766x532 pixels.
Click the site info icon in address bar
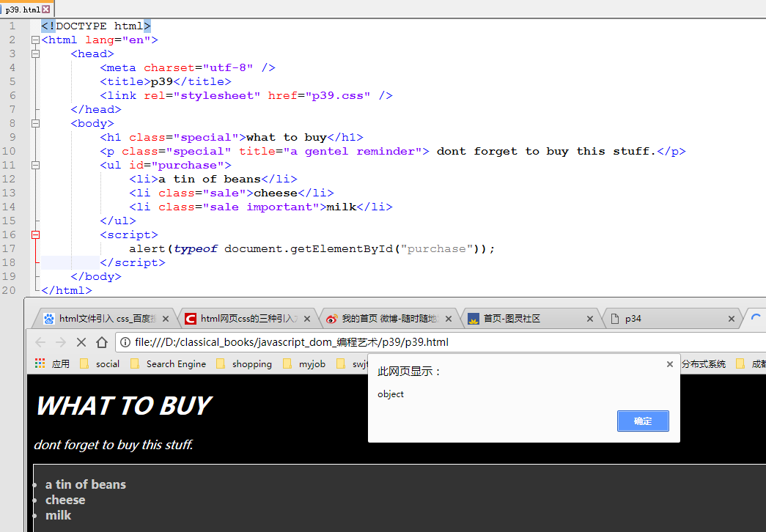[125, 342]
